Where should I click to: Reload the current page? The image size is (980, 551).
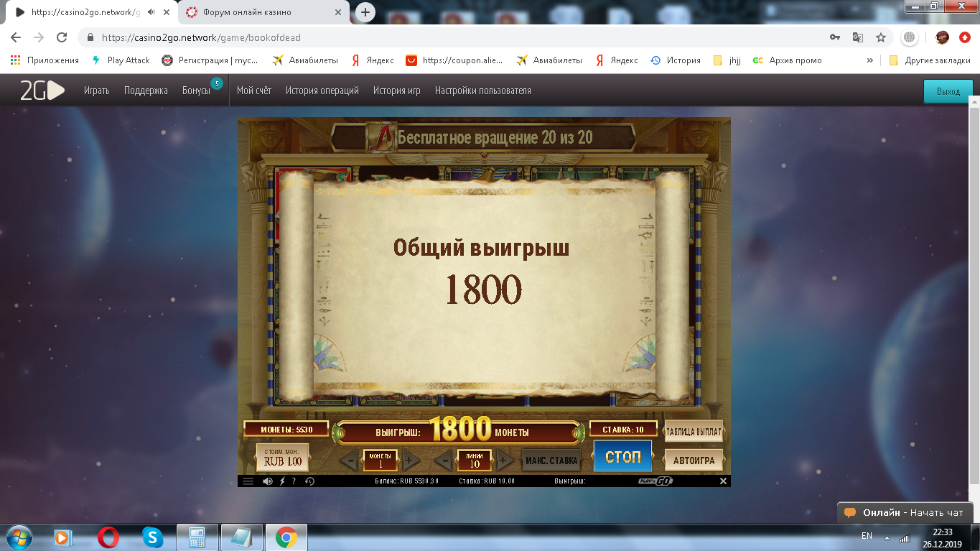62,37
